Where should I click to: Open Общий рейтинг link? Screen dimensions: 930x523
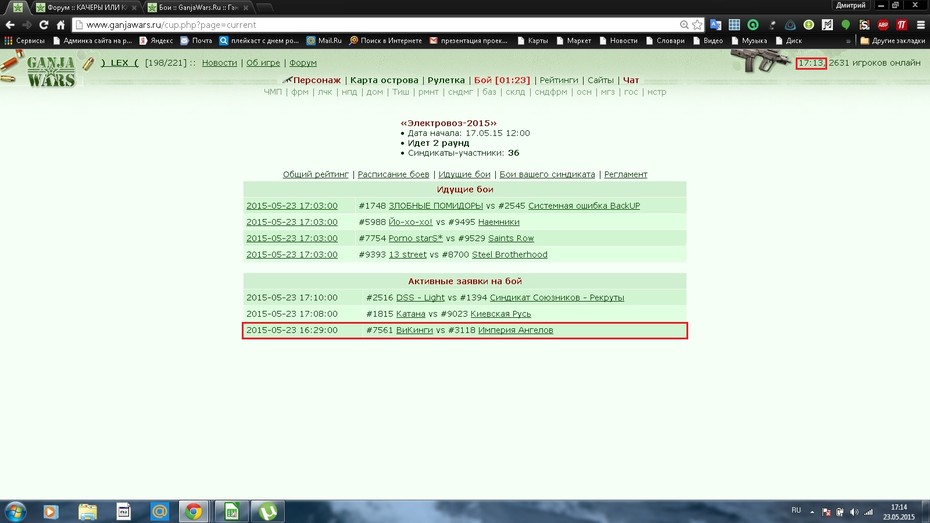click(x=316, y=174)
